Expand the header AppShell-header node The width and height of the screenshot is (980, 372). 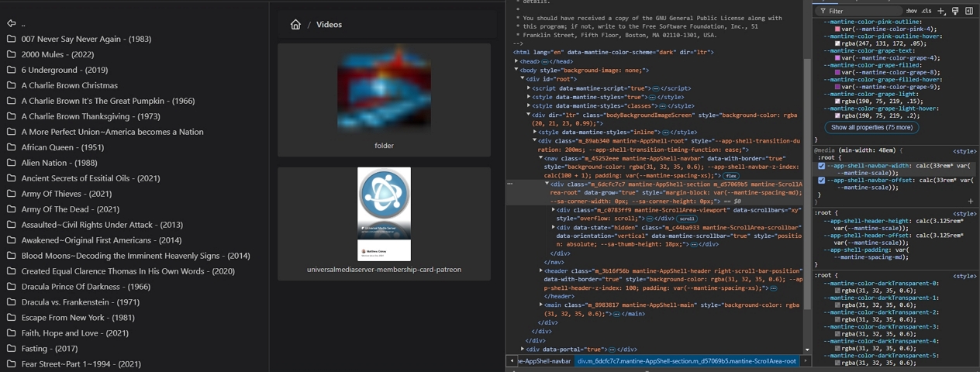(x=541, y=270)
